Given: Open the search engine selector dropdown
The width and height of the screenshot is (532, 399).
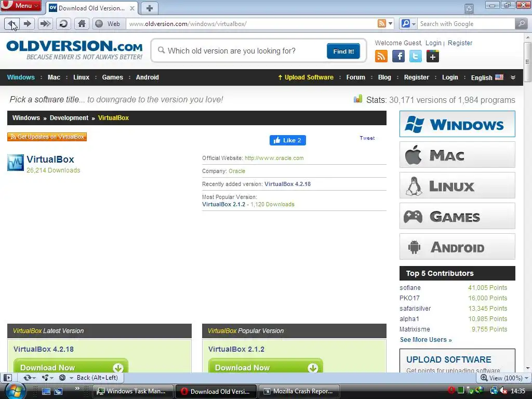Looking at the screenshot, I should [x=408, y=24].
